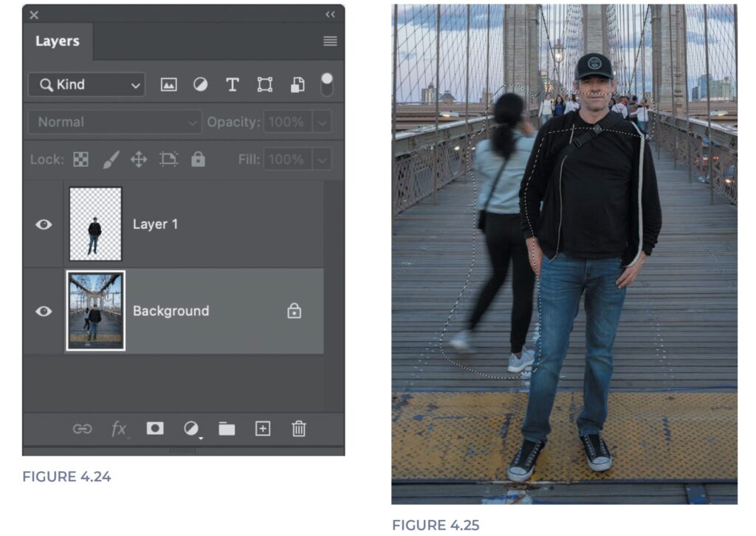Hide Layer 1 using its eye icon

[44, 224]
